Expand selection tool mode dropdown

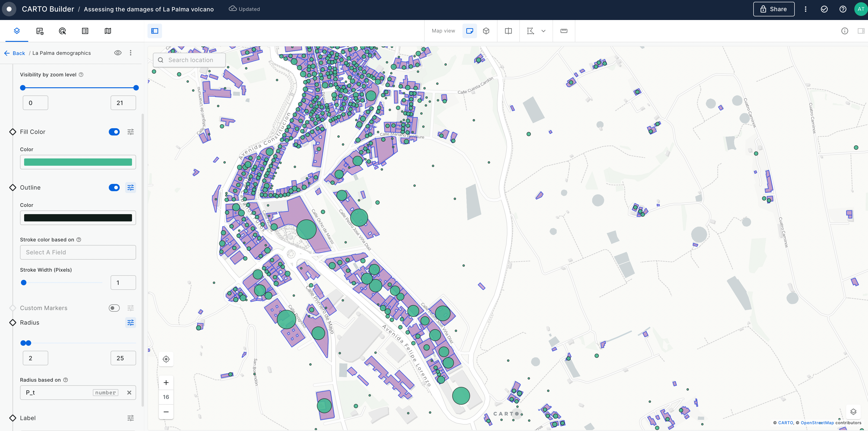543,31
